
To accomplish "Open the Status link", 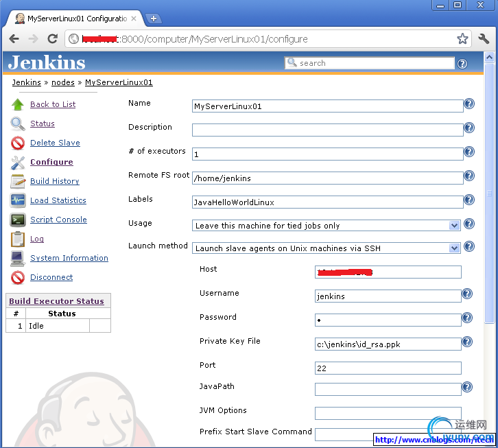I will (43, 123).
